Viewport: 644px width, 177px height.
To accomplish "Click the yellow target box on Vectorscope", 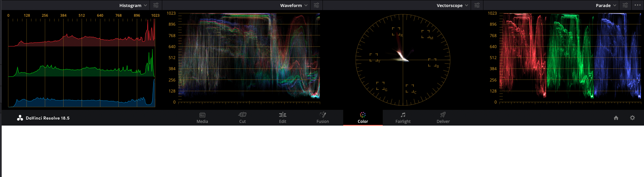I will click(x=374, y=57).
